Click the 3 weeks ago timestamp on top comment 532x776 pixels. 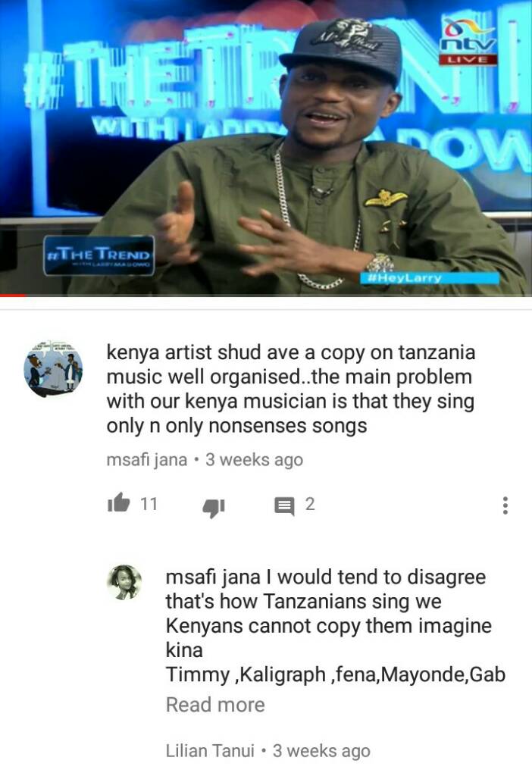(x=254, y=460)
